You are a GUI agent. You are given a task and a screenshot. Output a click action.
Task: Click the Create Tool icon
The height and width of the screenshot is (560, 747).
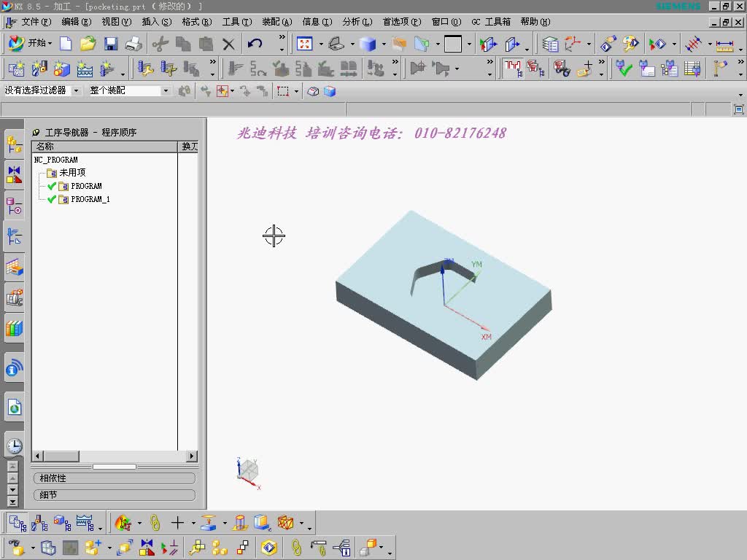[x=39, y=69]
